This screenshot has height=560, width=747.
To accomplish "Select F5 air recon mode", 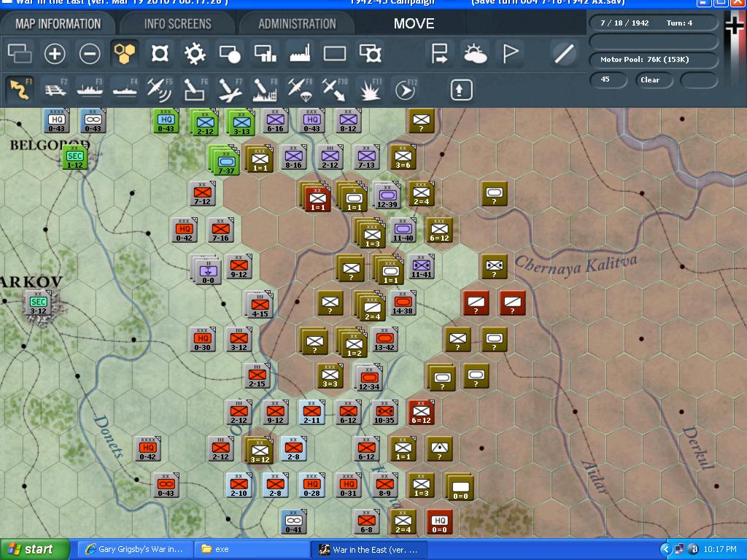I will click(160, 90).
